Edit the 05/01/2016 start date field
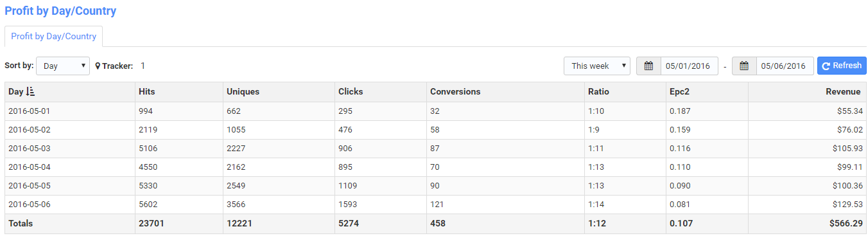868x238 pixels. pos(690,66)
